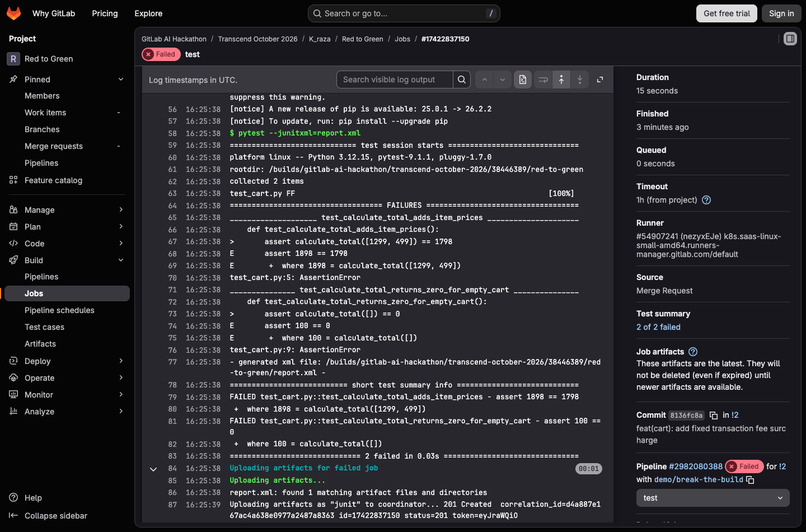Click the Help question icon in sidebar
Screen dimensions: 806x532
[13, 498]
